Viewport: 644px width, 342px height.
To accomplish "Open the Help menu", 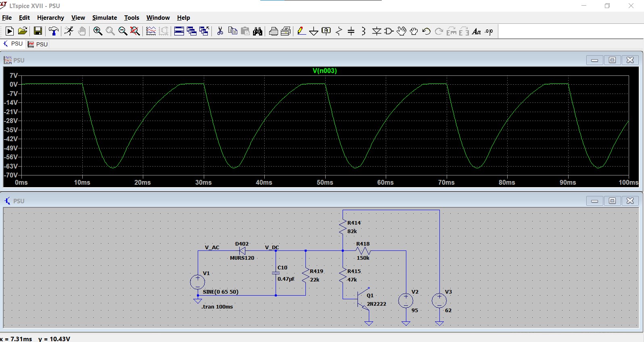I will point(183,18).
